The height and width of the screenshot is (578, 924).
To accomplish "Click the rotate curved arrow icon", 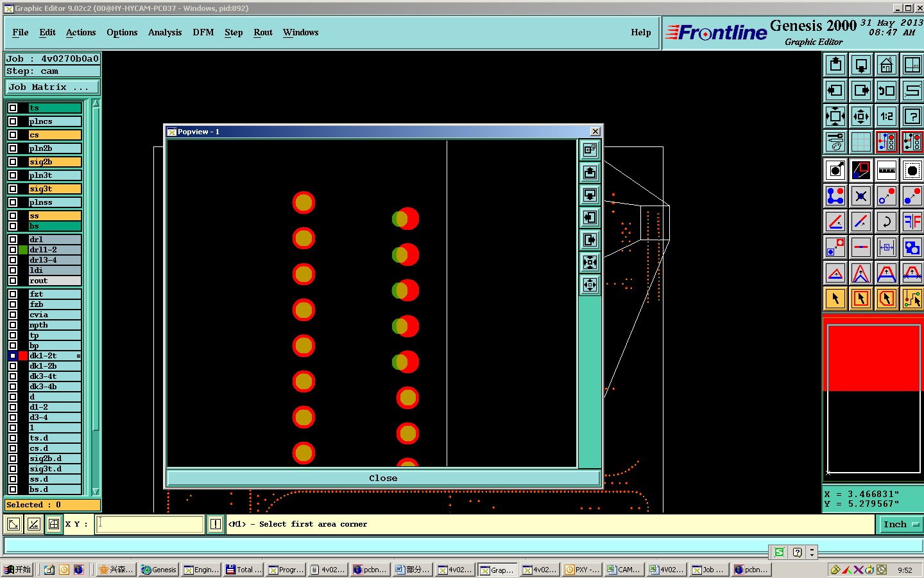I will click(x=887, y=222).
